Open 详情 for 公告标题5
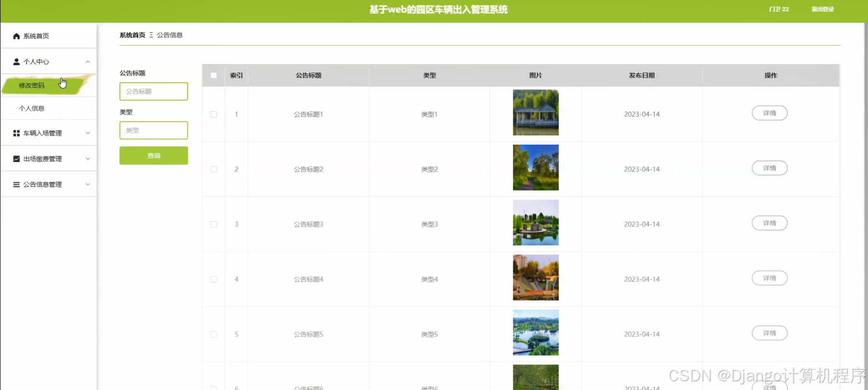The height and width of the screenshot is (390, 868). [769, 333]
